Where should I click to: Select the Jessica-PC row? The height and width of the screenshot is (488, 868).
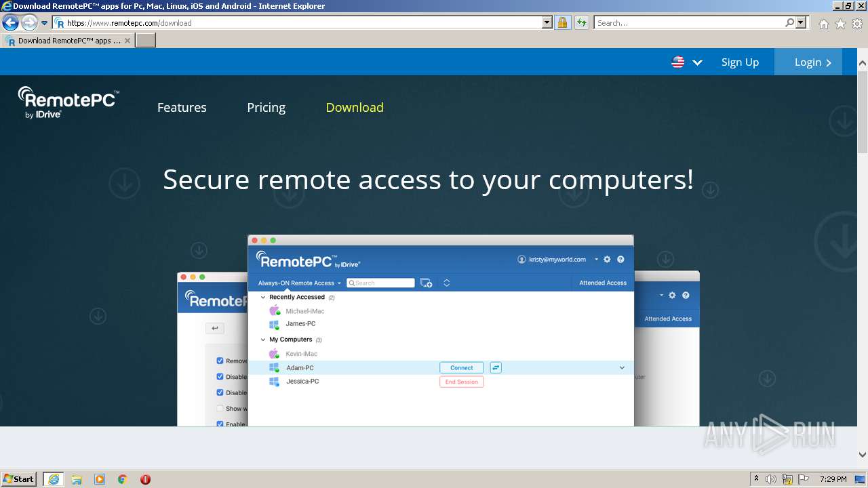pyautogui.click(x=441, y=382)
